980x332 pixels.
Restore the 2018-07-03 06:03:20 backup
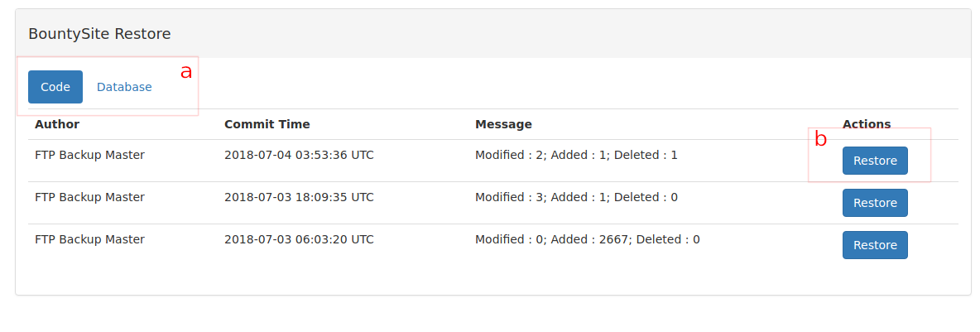pyautogui.click(x=875, y=245)
